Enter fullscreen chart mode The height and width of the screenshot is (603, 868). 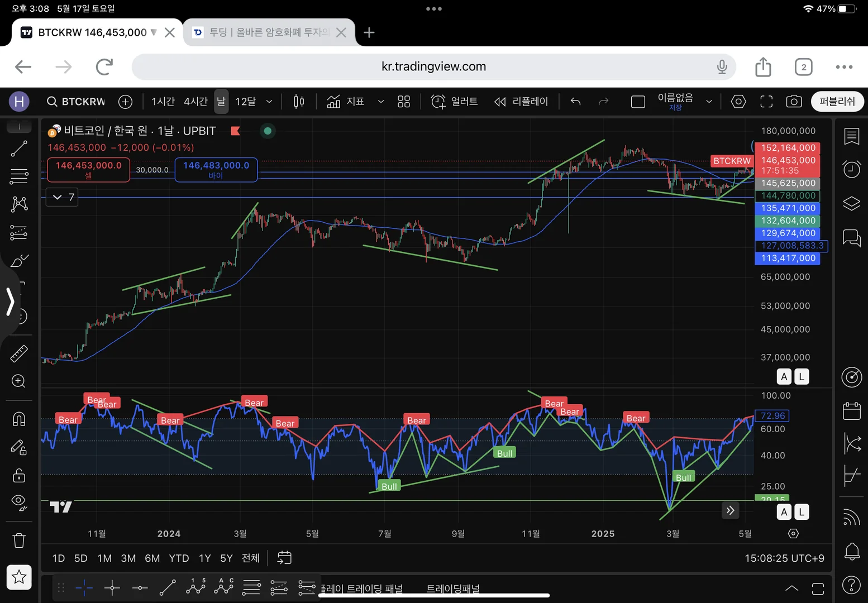(766, 102)
